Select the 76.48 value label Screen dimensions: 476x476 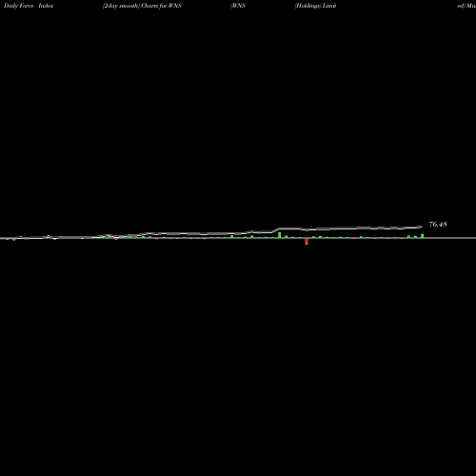438,225
